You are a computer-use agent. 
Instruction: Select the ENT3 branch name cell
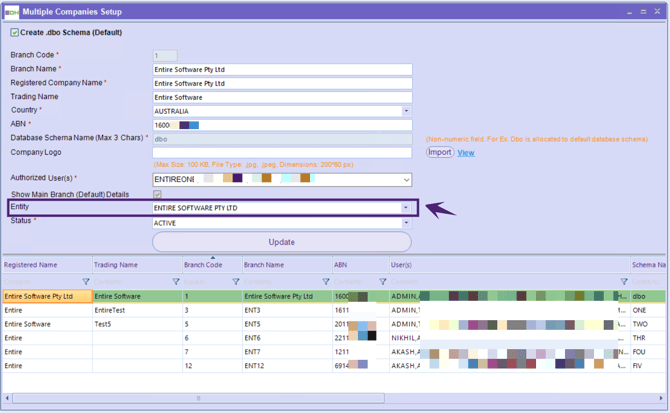coord(287,310)
